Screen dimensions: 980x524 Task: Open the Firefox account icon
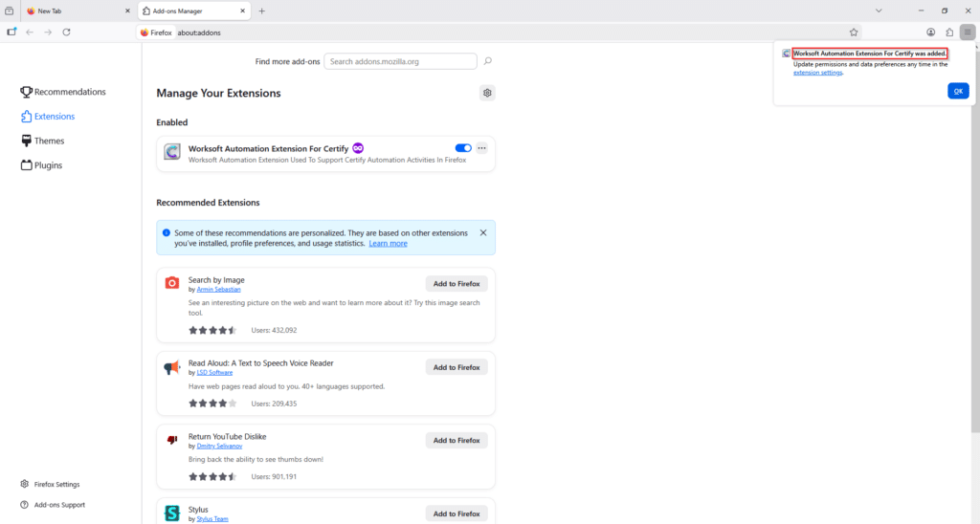tap(930, 33)
